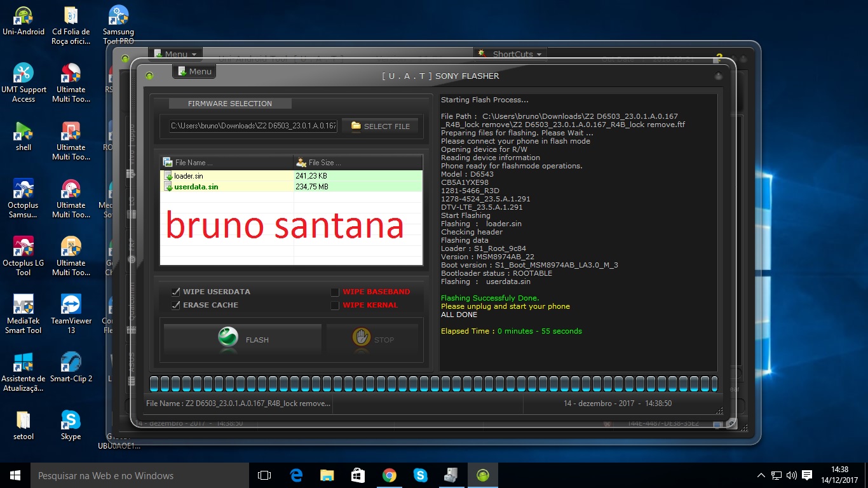The width and height of the screenshot is (868, 488).
Task: Select loader.sin row in file list
Action: click(291, 175)
